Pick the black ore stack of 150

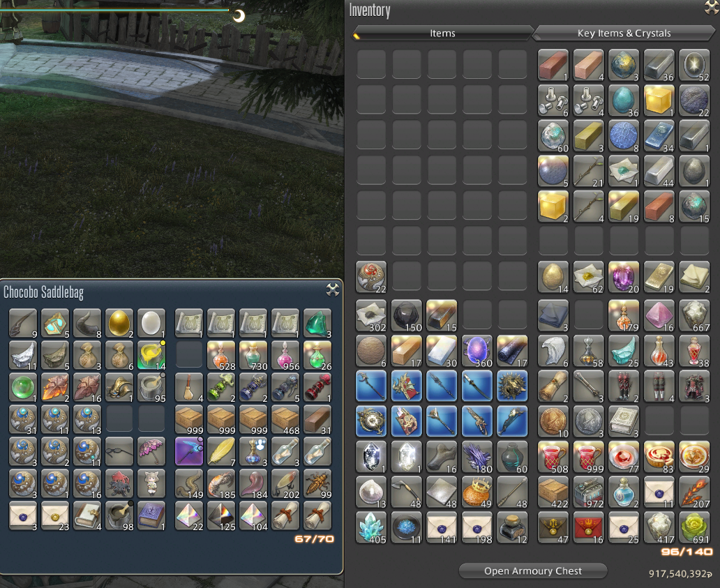(x=407, y=316)
